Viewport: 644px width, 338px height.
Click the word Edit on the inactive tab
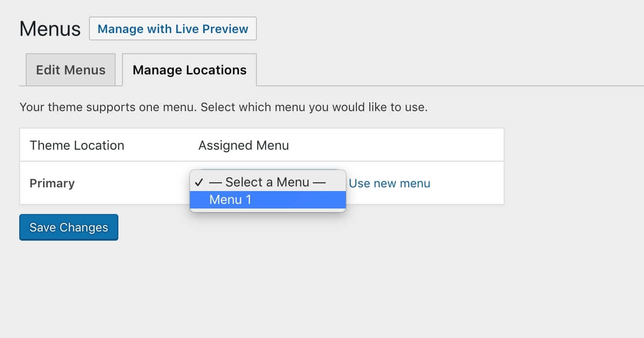point(48,70)
